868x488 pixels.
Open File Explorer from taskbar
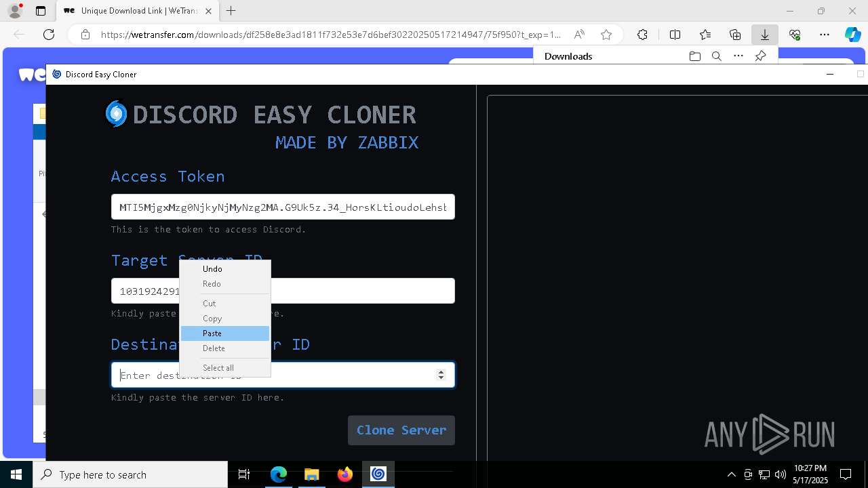(x=311, y=474)
